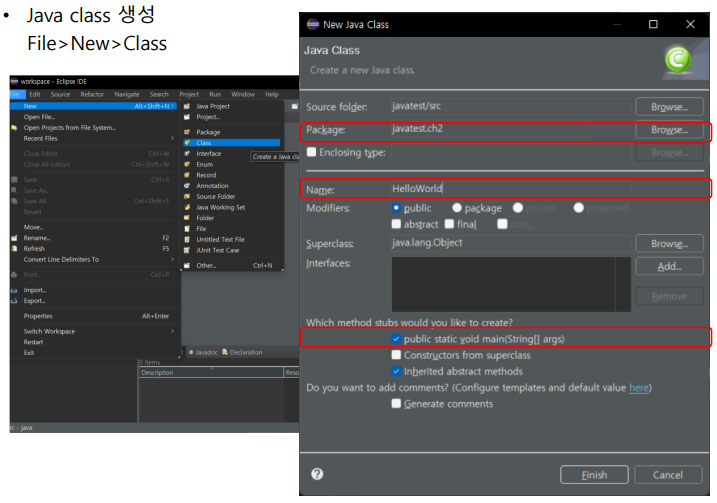Uncheck public static void main stub
The image size is (717, 503).
click(x=396, y=339)
